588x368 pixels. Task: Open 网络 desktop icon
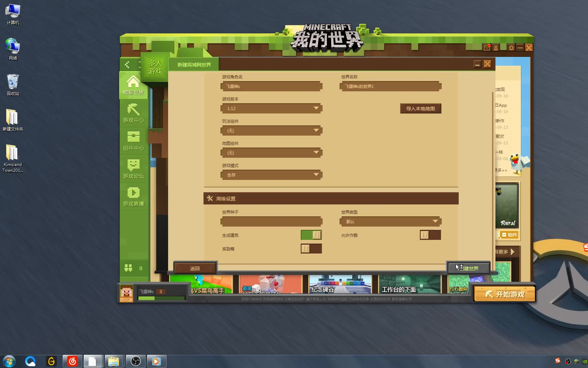click(x=13, y=49)
